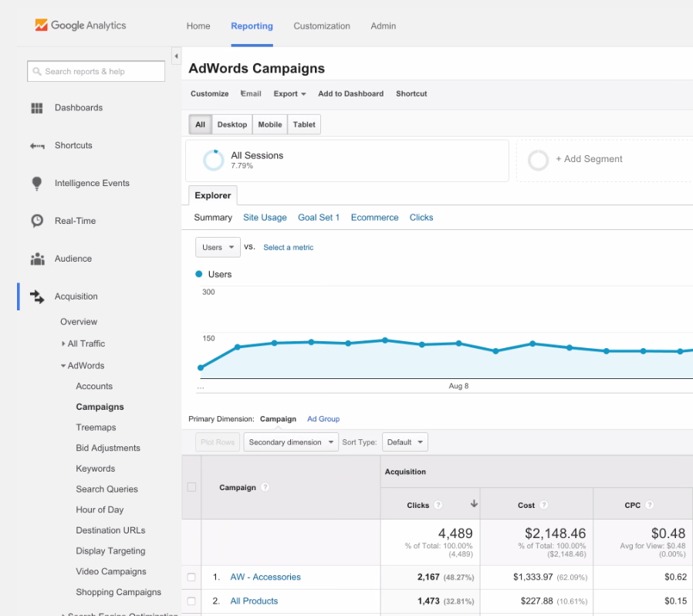Screen dimensions: 693x616
Task: Open the Admin tab
Action: 384,26
